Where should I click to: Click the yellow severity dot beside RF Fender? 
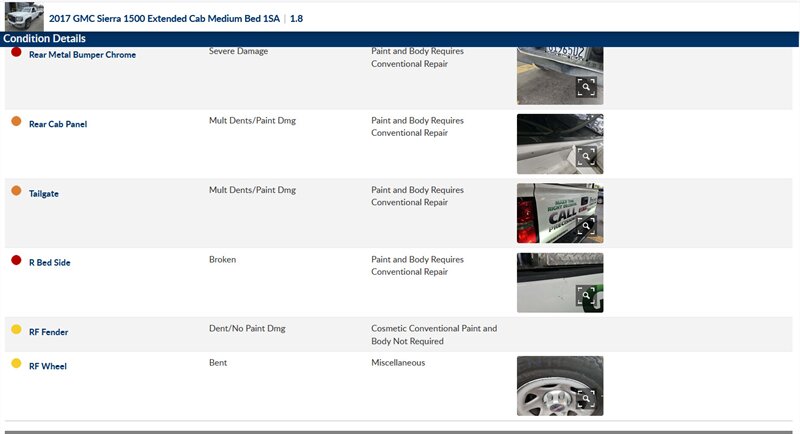tap(16, 329)
